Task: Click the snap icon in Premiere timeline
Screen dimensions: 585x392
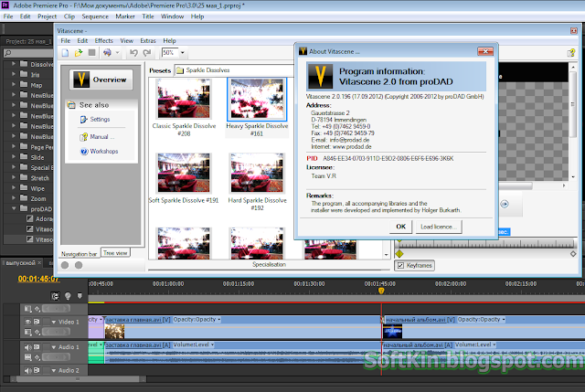Action: (x=55, y=296)
